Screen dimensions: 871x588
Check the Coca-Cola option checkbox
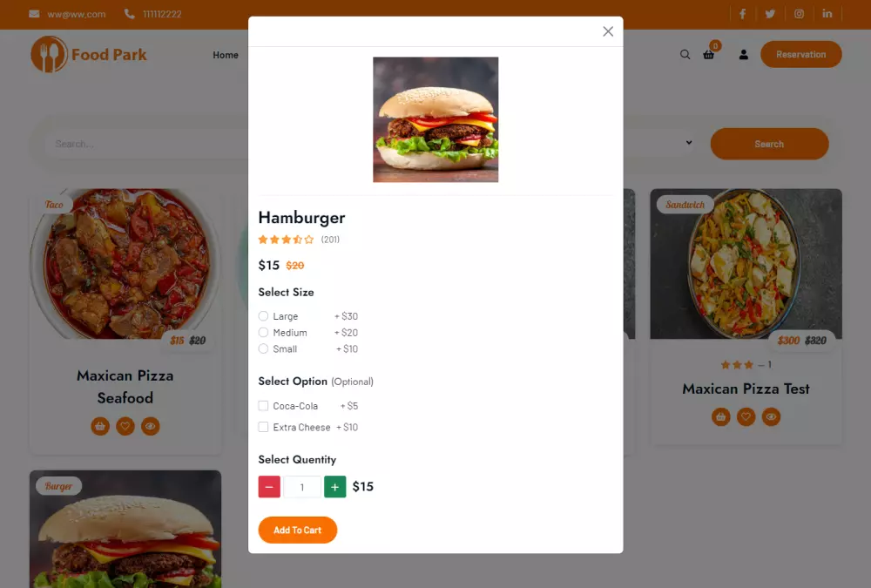click(x=263, y=406)
